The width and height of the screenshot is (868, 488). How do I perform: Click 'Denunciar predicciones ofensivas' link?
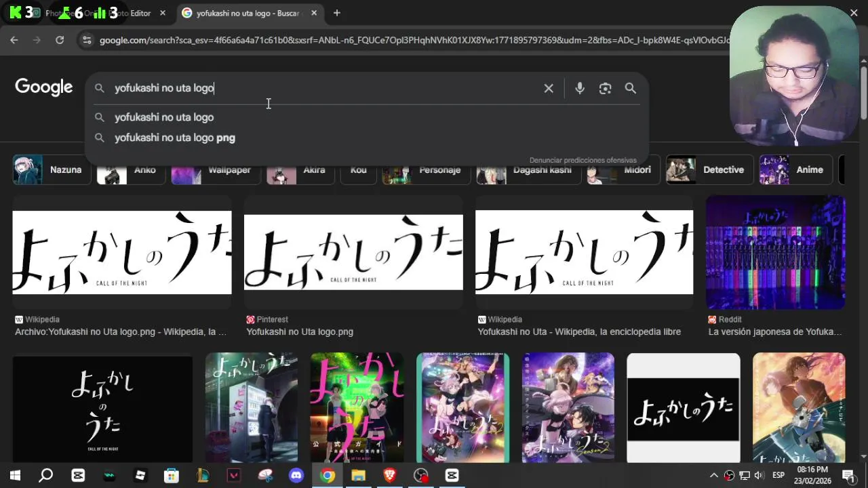tap(583, 160)
